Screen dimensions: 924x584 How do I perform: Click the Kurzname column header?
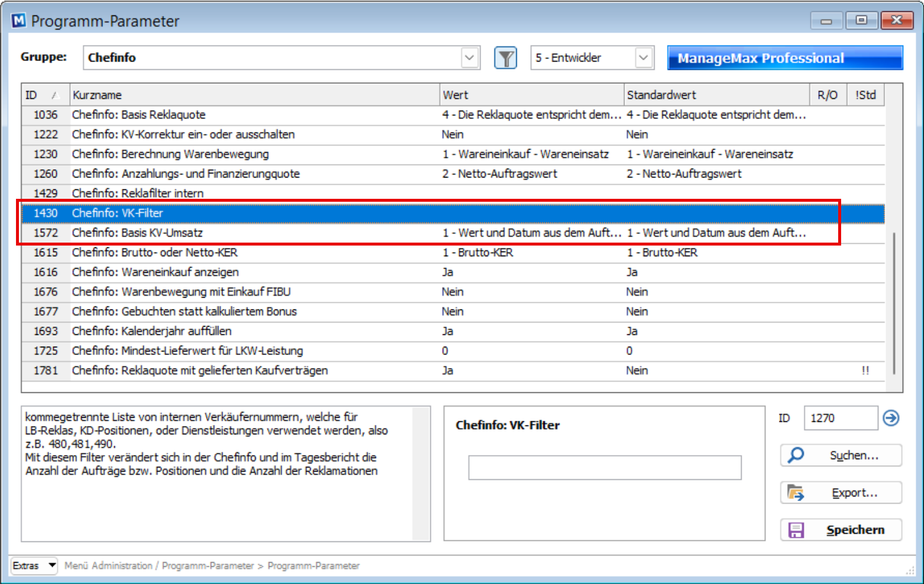tap(255, 95)
